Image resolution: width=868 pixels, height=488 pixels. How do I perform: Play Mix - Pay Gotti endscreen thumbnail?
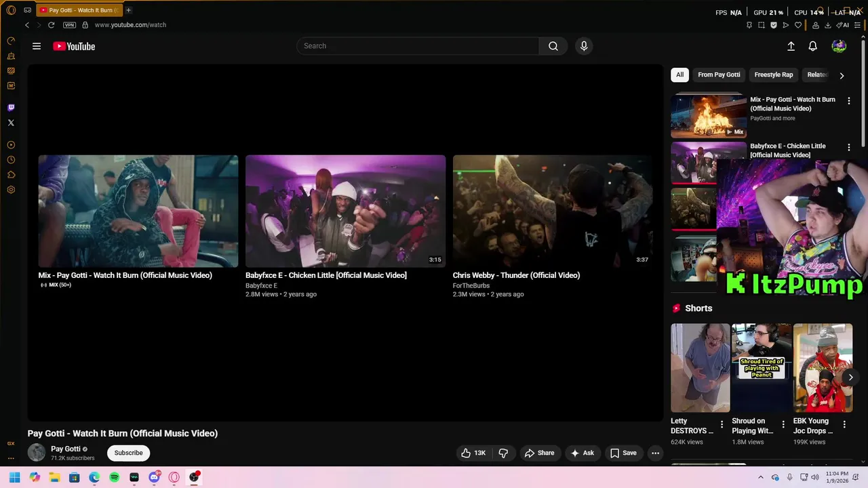(138, 211)
